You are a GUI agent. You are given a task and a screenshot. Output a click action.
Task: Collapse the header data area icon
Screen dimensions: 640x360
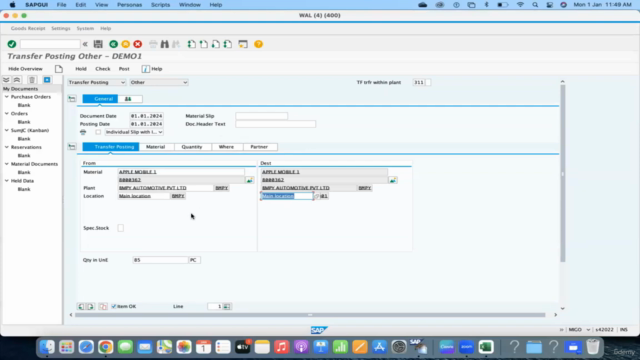[72, 99]
